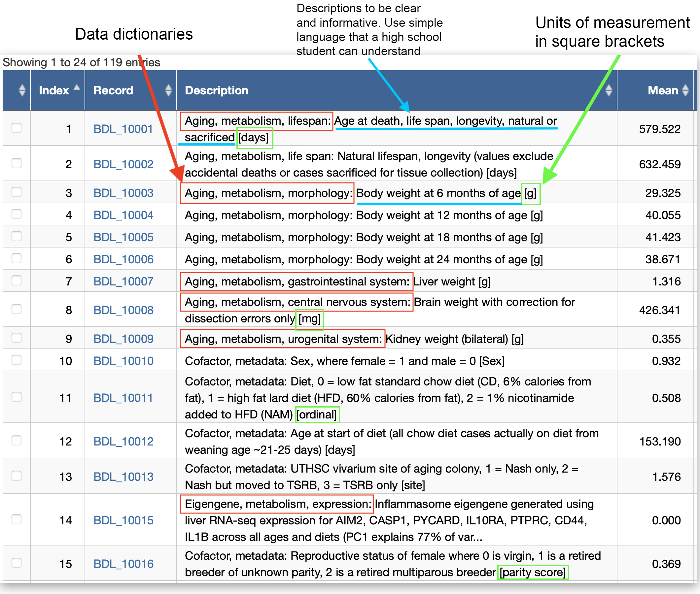Click sort arrows in first checkbox column header

pyautogui.click(x=22, y=90)
